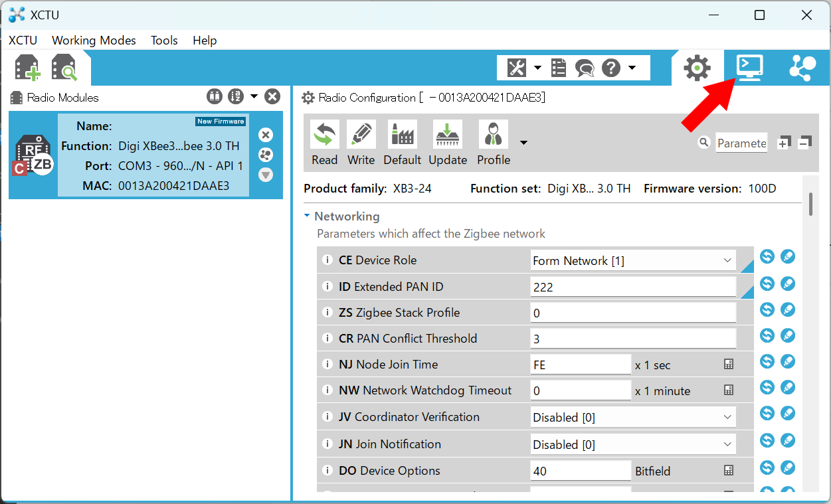Open the XCTU menu

[x=23, y=41]
